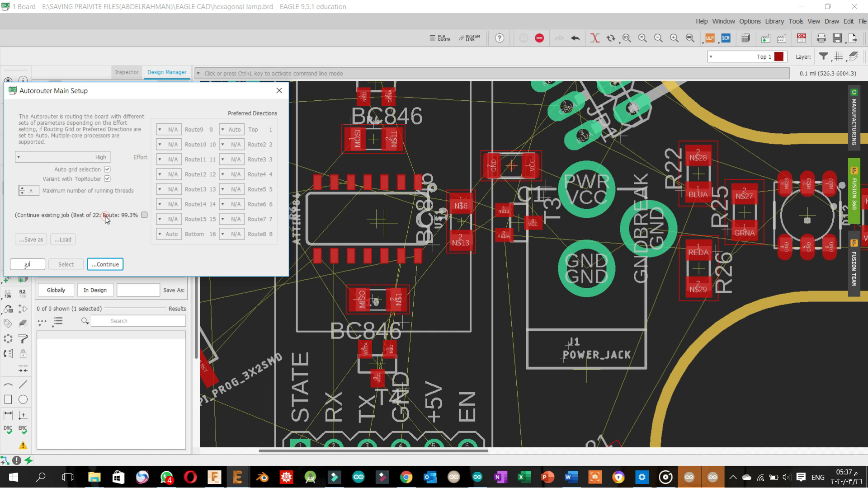Image resolution: width=868 pixels, height=488 pixels.
Task: Click the Globally button
Action: 56,290
